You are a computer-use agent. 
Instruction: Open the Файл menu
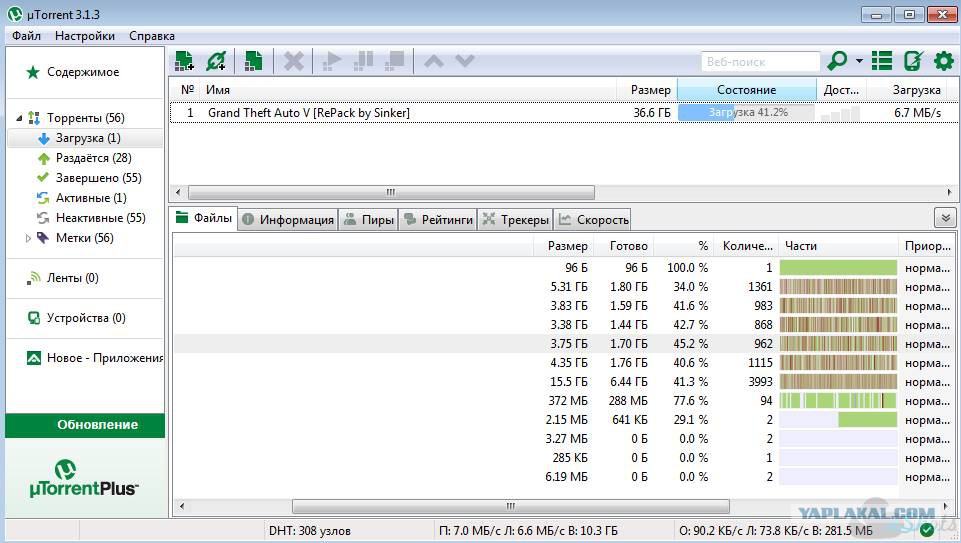coord(26,36)
